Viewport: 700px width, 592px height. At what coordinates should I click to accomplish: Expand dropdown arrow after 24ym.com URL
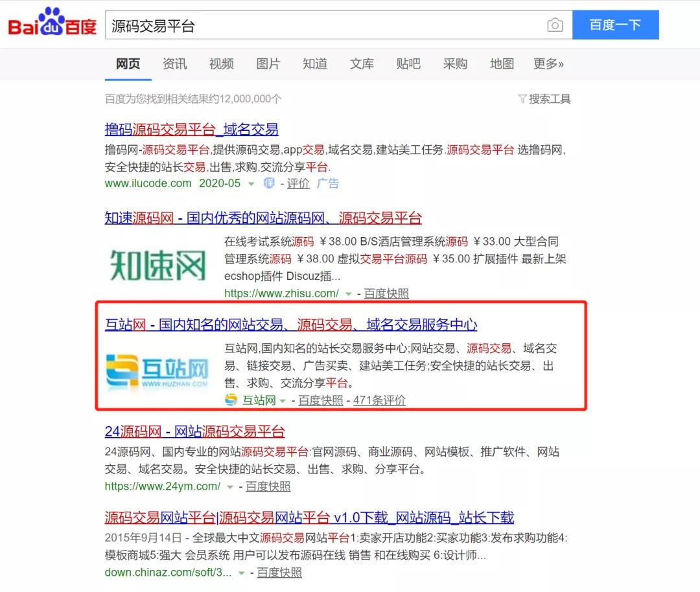230,487
